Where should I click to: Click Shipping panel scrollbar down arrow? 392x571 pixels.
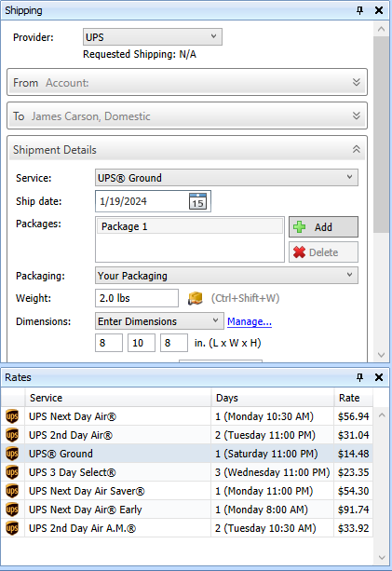pyautogui.click(x=381, y=355)
